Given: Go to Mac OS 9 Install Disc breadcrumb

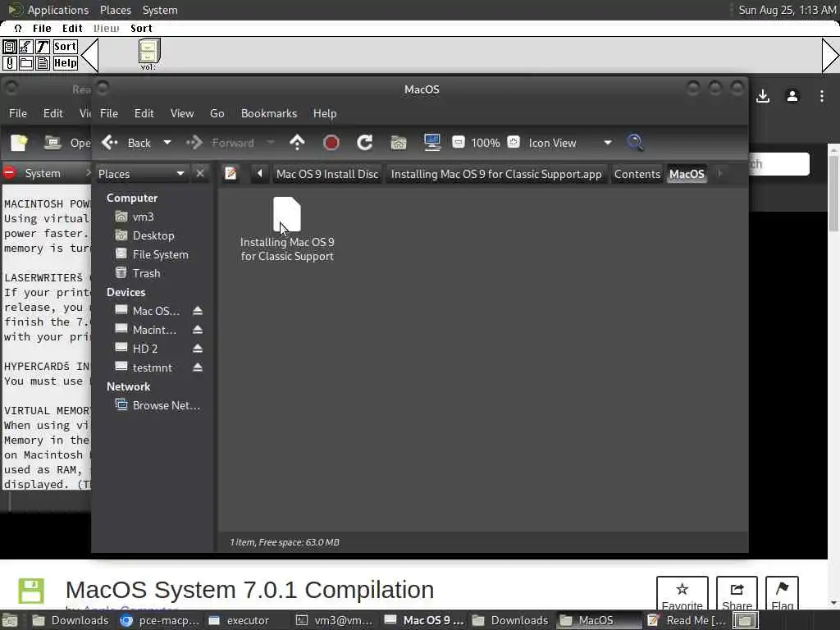Looking at the screenshot, I should (x=327, y=174).
